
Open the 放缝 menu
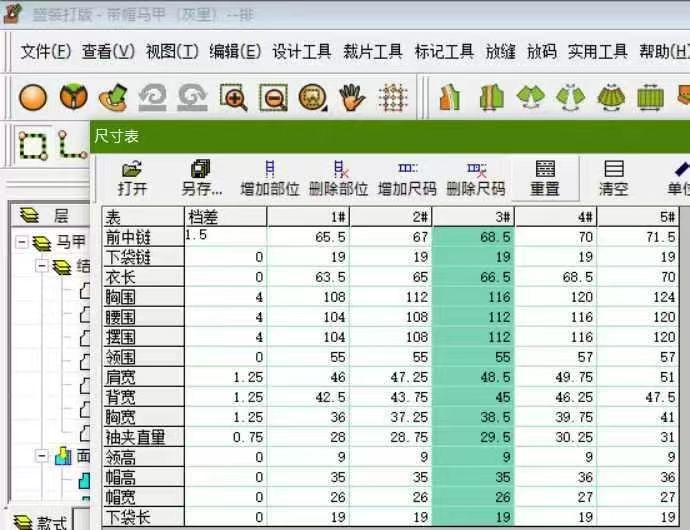click(500, 52)
